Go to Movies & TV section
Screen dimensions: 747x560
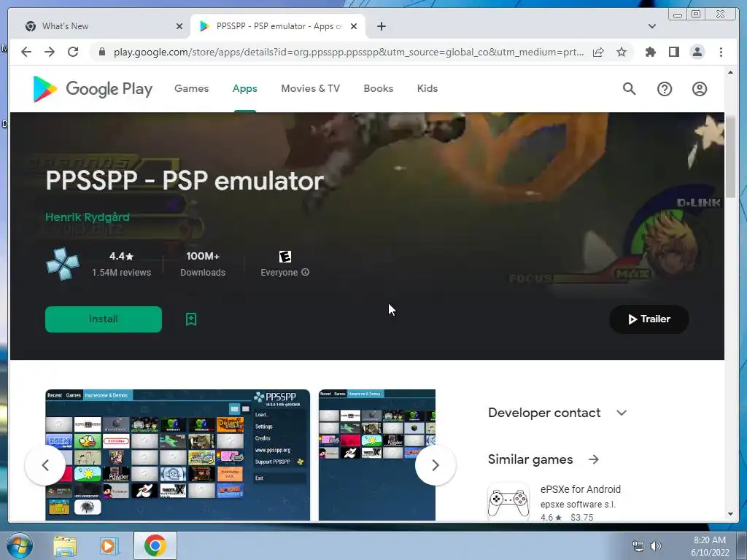(x=311, y=88)
